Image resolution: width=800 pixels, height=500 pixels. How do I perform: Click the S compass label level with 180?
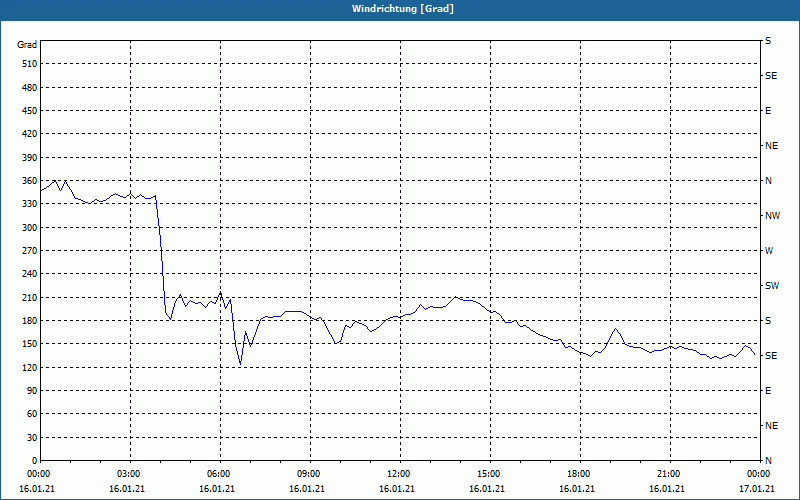point(768,321)
